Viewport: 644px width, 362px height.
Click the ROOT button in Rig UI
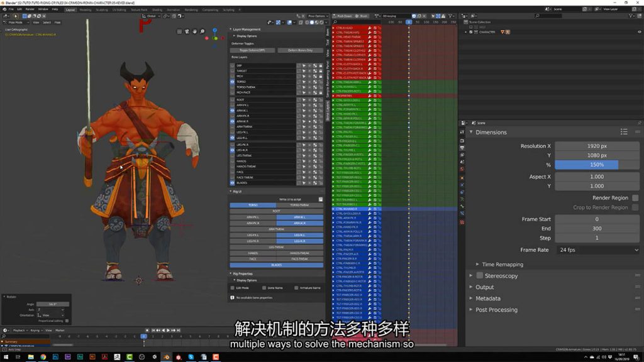[x=277, y=211]
